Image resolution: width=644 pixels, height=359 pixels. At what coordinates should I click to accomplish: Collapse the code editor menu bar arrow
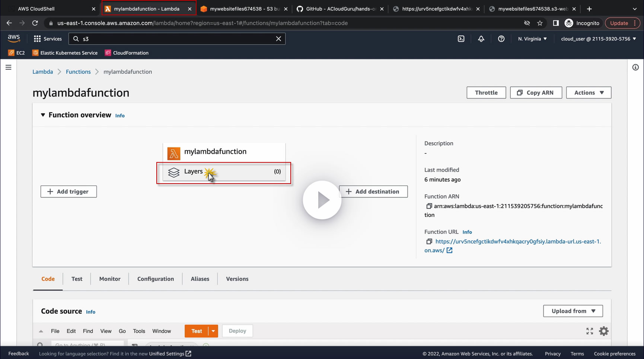pyautogui.click(x=41, y=331)
